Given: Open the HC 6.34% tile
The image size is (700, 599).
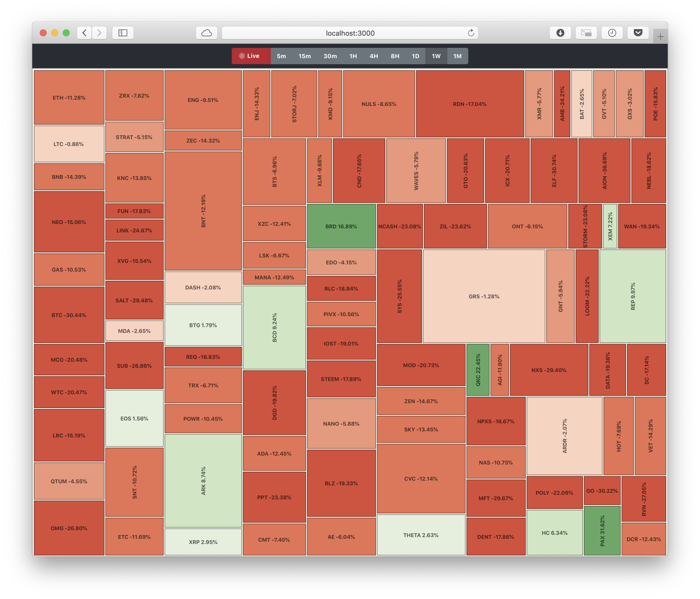Looking at the screenshot, I should [555, 532].
